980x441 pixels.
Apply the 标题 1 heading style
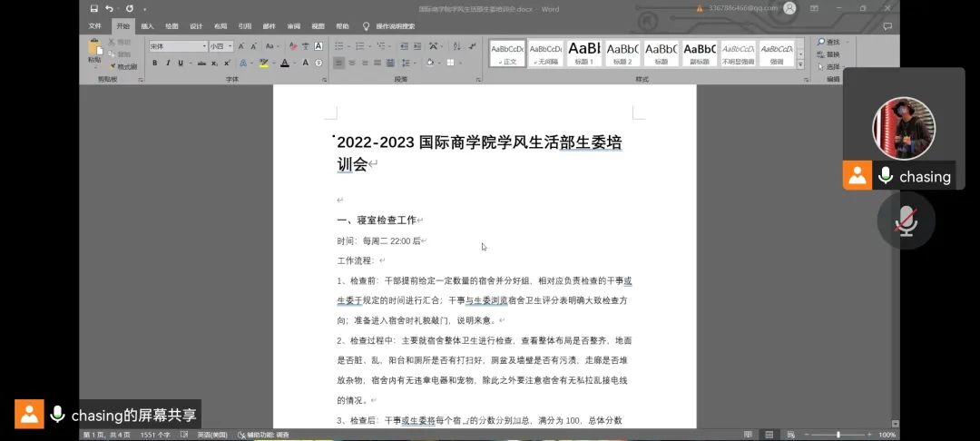[x=584, y=53]
